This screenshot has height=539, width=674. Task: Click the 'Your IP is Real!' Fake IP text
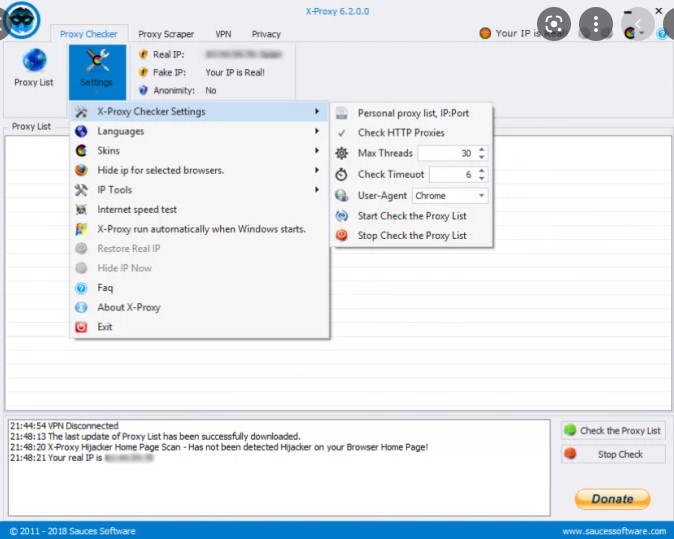pos(235,73)
